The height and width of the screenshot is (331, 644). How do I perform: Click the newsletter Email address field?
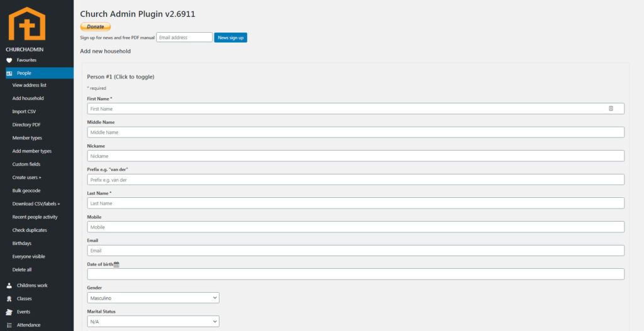click(184, 38)
